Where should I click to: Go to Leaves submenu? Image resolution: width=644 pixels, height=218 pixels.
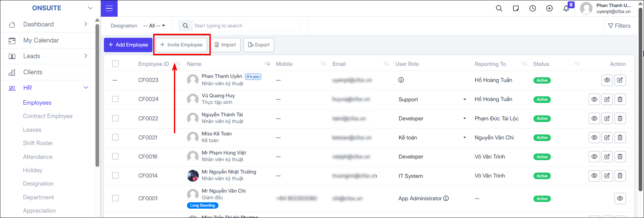click(x=32, y=130)
